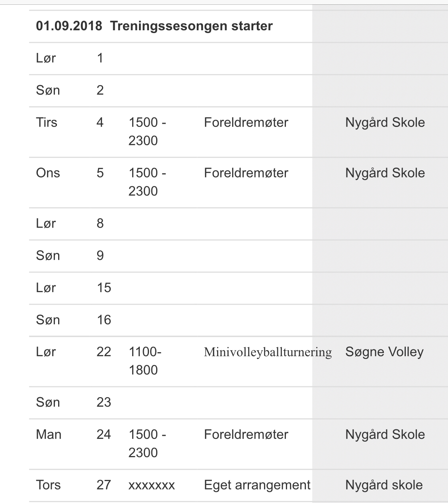The width and height of the screenshot is (448, 503).
Task: Click "Nygård Skole" in the Tirs 4 row
Action: tap(385, 123)
